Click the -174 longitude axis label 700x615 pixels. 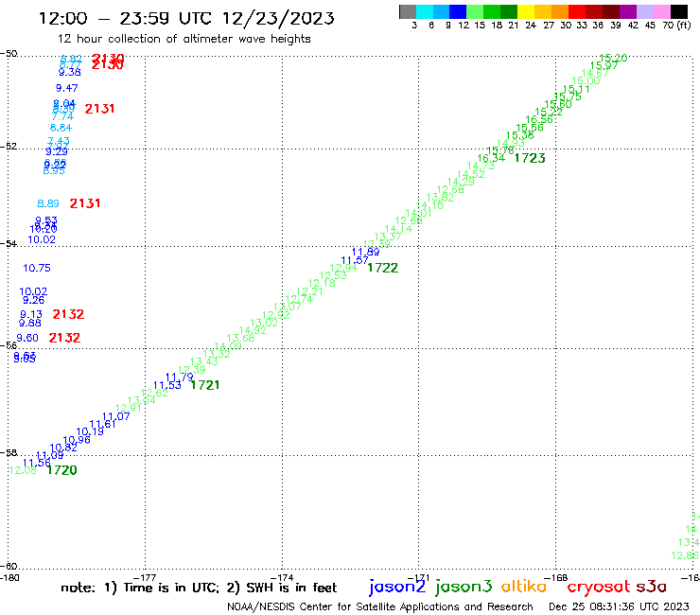click(x=282, y=577)
